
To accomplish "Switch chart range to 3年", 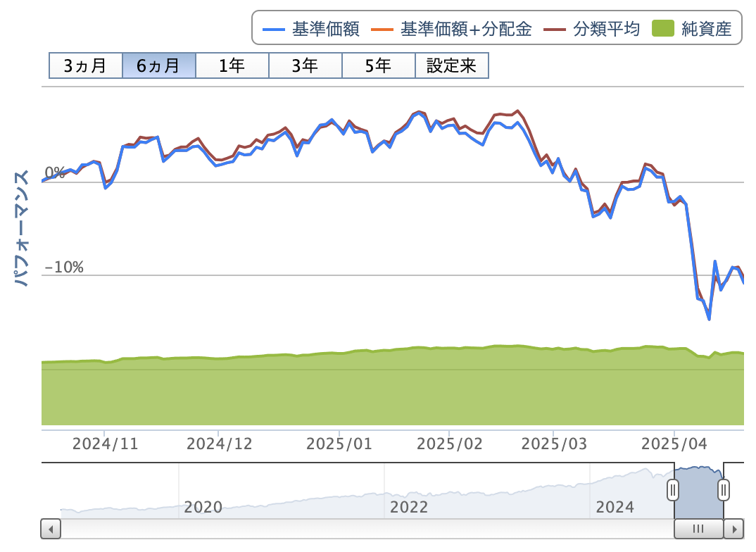I will tap(305, 65).
